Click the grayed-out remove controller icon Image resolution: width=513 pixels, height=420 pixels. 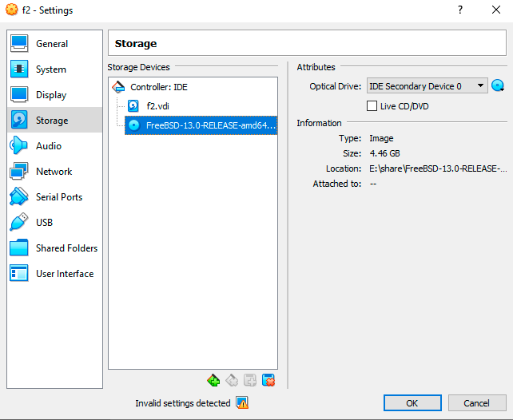pyautogui.click(x=231, y=381)
